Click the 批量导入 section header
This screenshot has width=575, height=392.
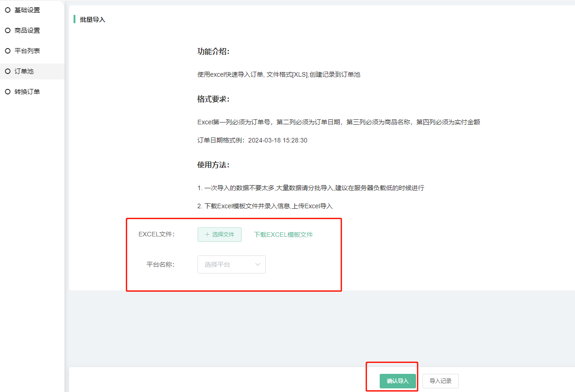point(93,20)
